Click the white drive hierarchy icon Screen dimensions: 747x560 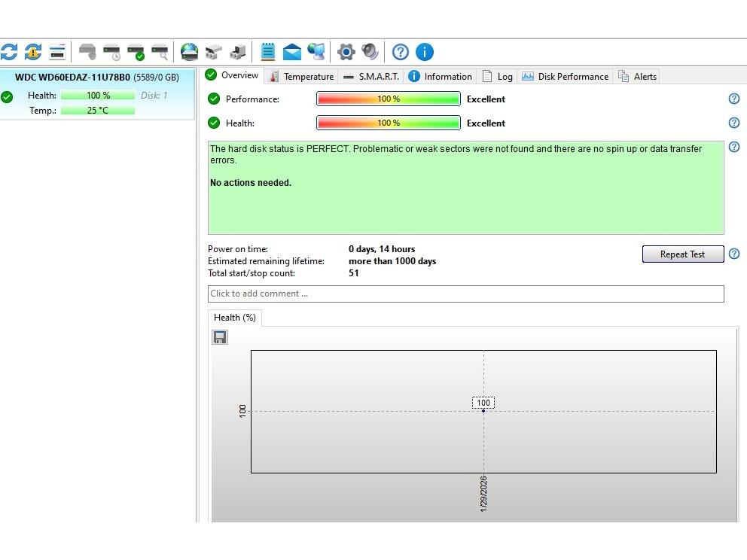[x=214, y=52]
